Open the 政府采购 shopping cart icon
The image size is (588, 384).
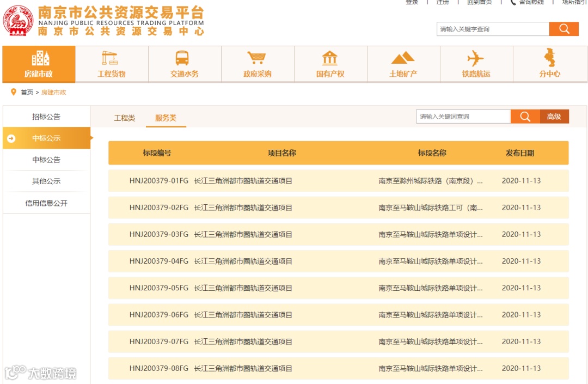click(x=256, y=58)
